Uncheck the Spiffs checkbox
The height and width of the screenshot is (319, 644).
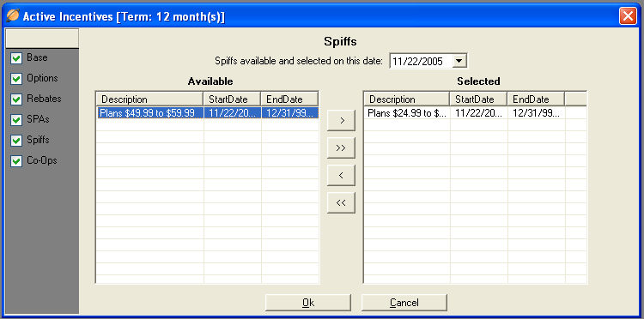pyautogui.click(x=16, y=141)
